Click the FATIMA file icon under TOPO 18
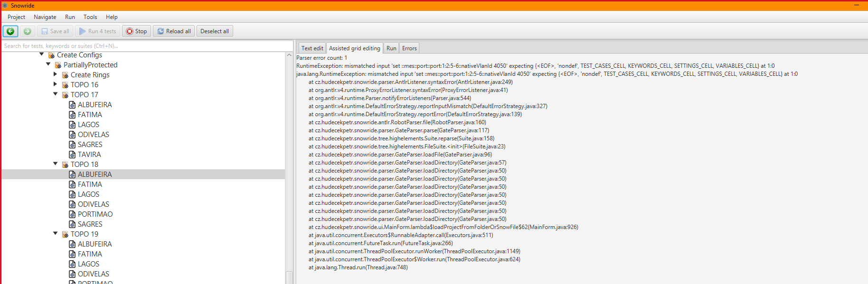Viewport: 868px width, 284px height. (x=72, y=184)
